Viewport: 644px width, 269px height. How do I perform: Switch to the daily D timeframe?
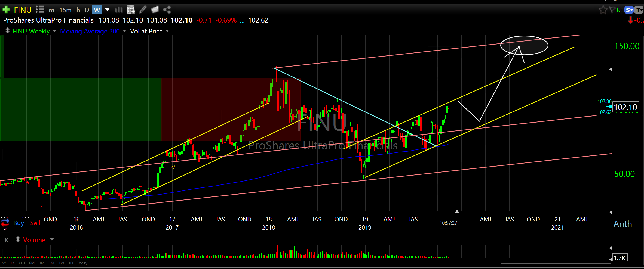point(87,10)
